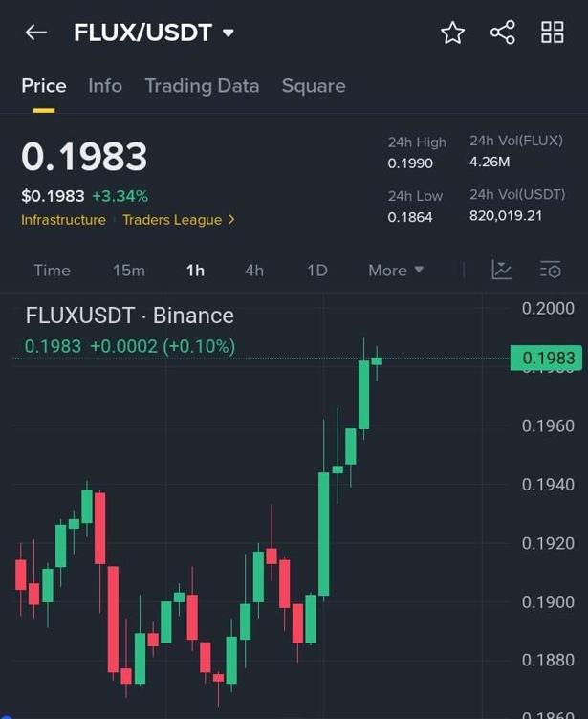Select the 4h timeframe

[254, 271]
